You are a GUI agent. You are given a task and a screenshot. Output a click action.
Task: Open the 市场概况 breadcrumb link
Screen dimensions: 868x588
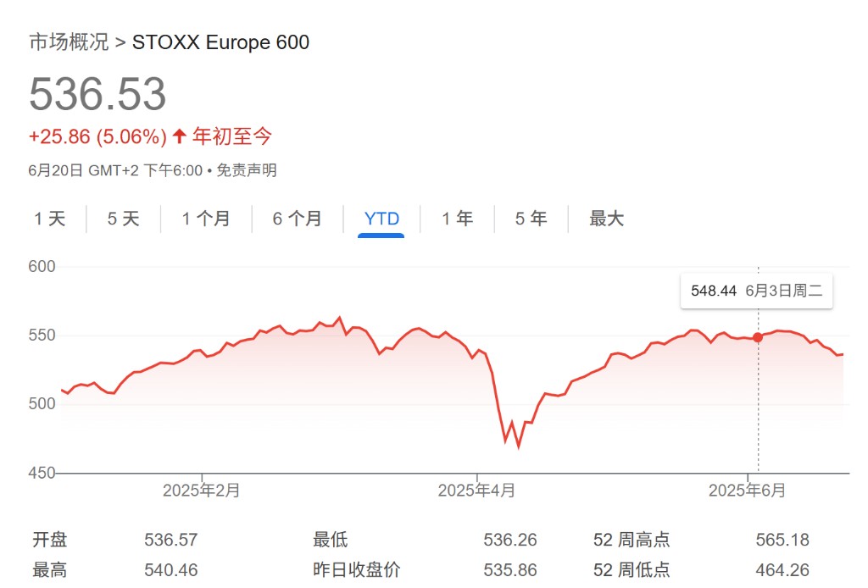tap(69, 42)
